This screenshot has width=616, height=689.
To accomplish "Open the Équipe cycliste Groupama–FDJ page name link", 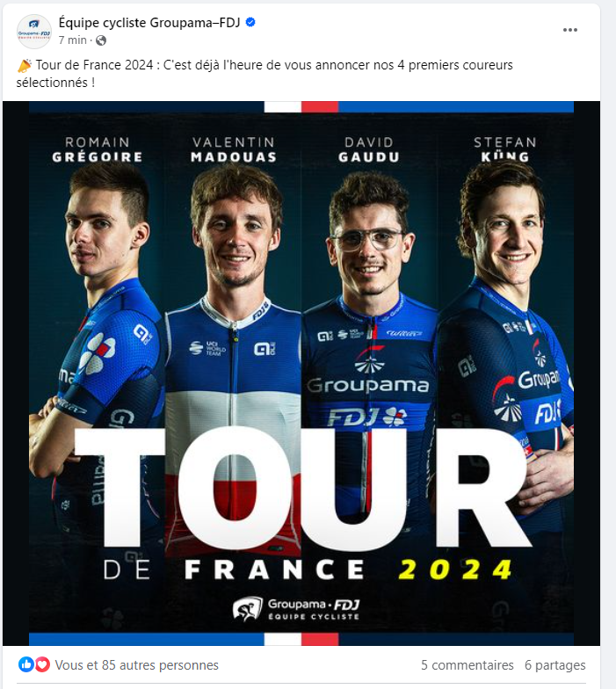I will tap(149, 23).
